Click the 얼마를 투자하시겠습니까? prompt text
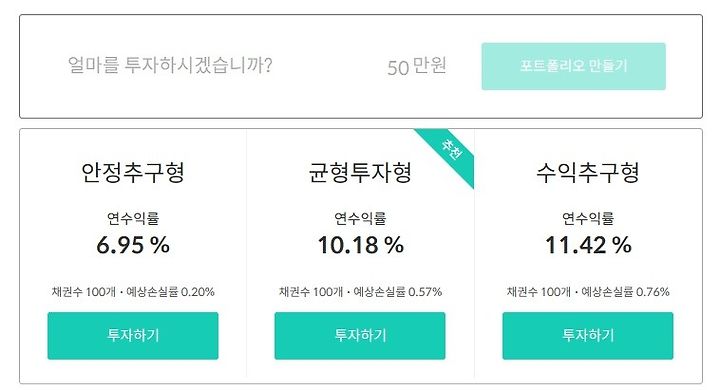This screenshot has height=390, width=720. tap(170, 65)
